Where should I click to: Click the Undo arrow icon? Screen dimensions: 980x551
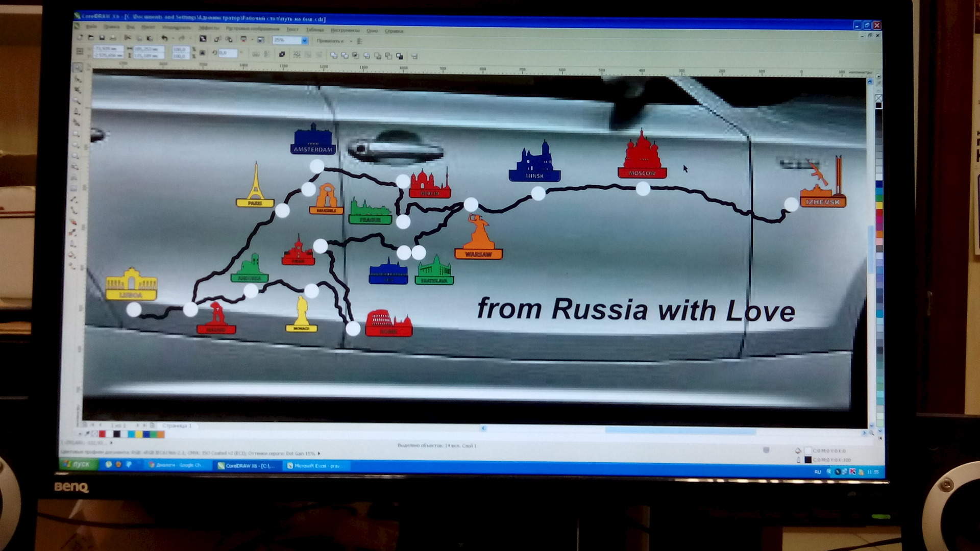pyautogui.click(x=164, y=38)
